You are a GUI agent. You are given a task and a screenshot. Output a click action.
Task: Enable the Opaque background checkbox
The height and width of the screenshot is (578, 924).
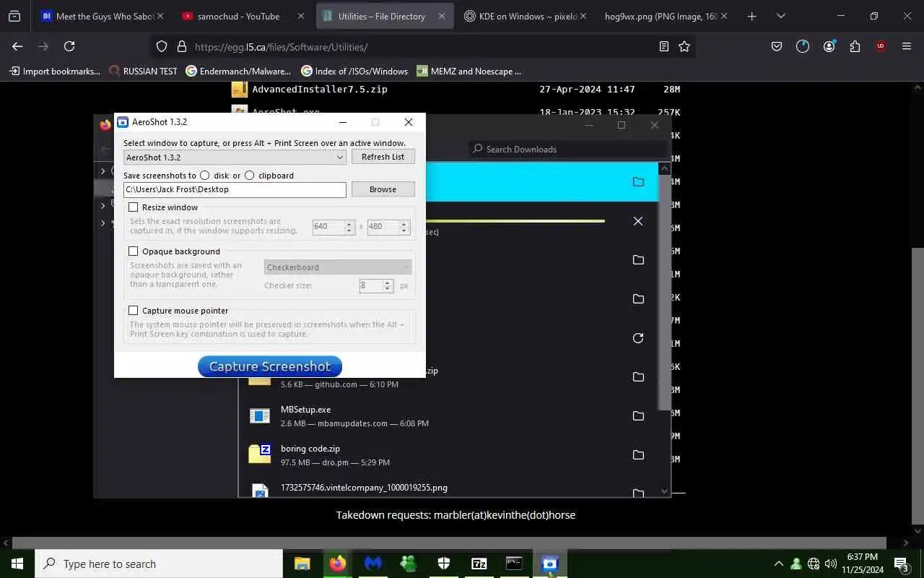point(133,251)
